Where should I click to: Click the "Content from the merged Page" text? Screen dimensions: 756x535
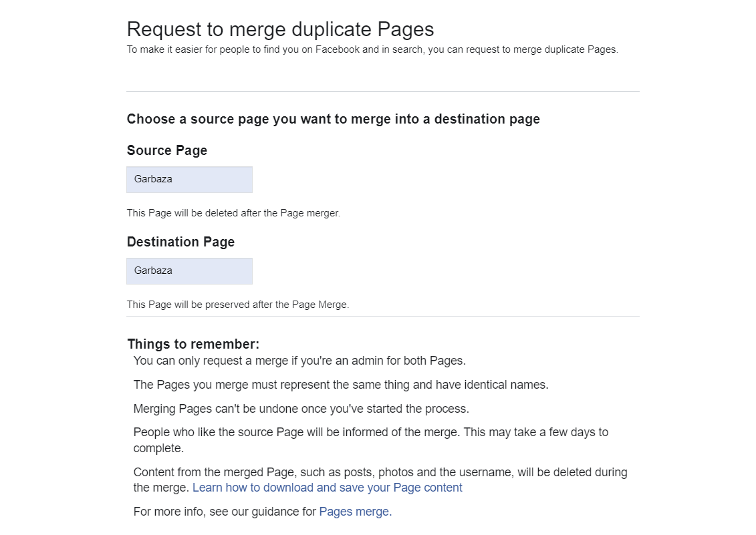(380, 472)
